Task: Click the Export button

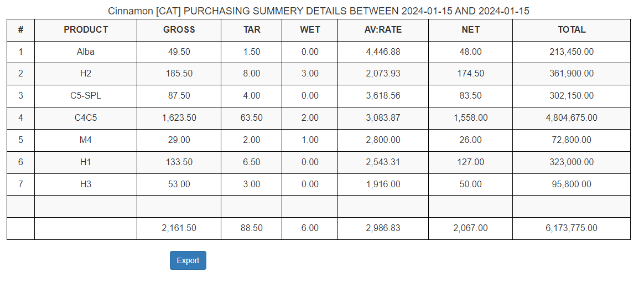Action: coord(188,260)
